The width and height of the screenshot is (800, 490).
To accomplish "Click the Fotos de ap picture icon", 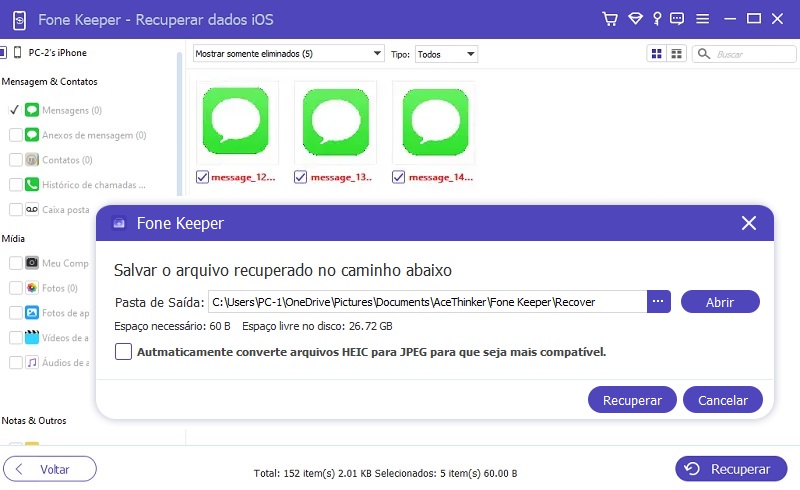I will (32, 312).
